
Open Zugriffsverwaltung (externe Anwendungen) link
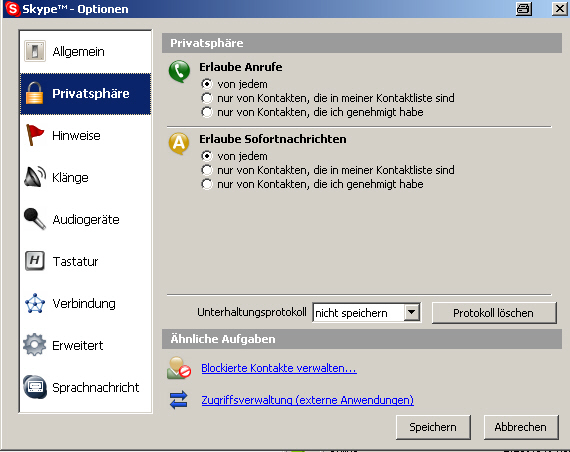(x=308, y=400)
